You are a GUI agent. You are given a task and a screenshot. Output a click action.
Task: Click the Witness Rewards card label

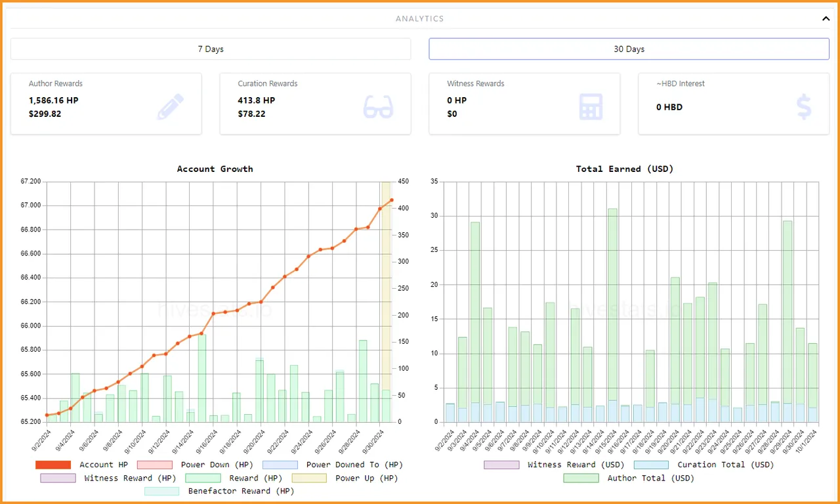476,83
